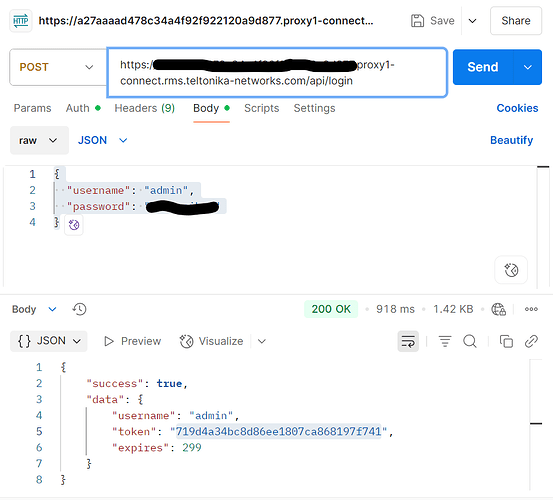Screen dimensions: 553x500
Task: Click the link icon in response toolbar
Action: (x=531, y=341)
